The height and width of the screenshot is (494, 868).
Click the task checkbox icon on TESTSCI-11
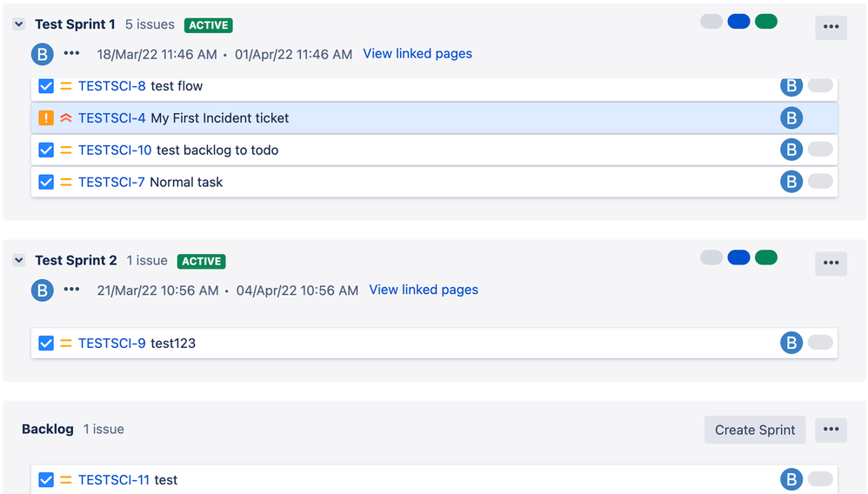click(46, 479)
